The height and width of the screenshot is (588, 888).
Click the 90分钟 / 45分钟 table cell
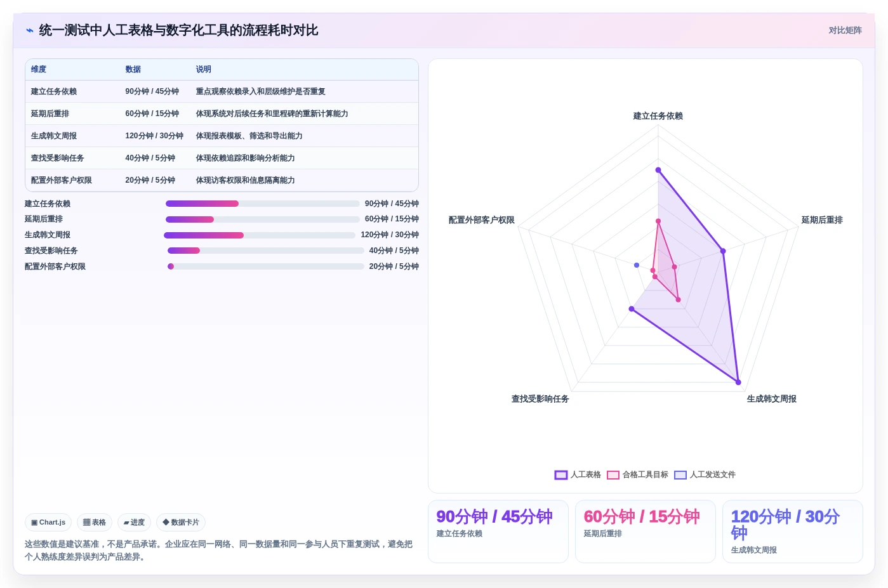pos(152,91)
